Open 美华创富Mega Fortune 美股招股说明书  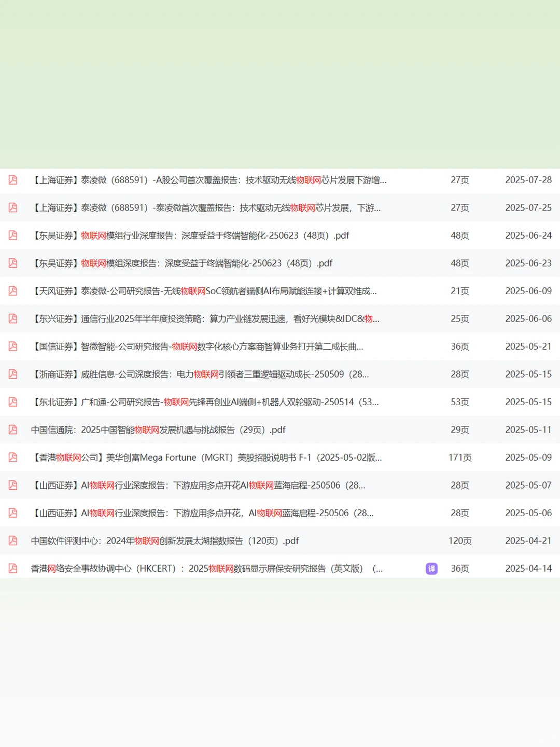click(206, 458)
